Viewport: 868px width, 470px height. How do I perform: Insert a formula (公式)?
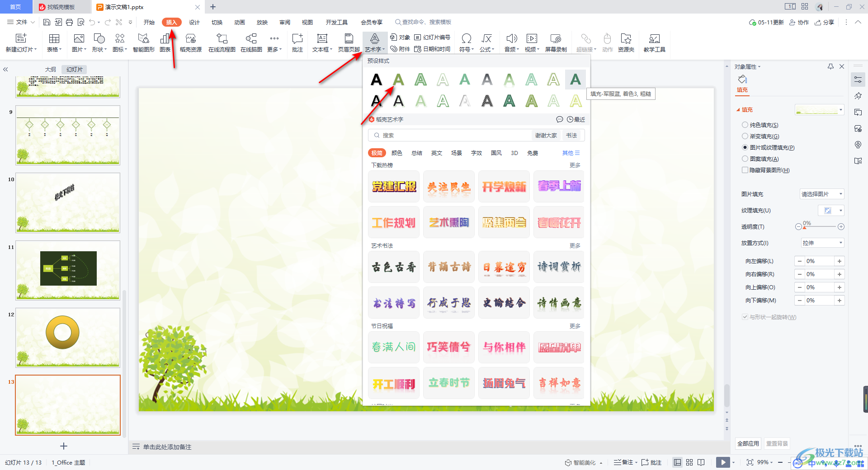click(x=487, y=43)
